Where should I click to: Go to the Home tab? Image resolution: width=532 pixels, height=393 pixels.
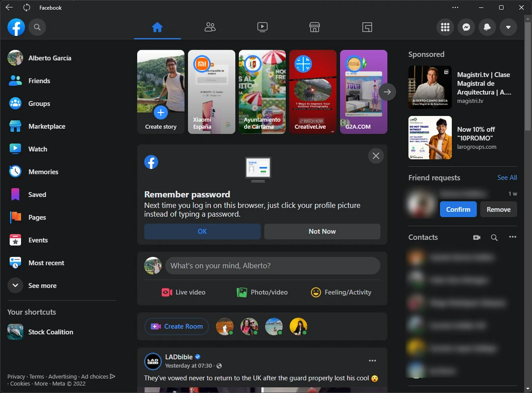click(x=157, y=27)
